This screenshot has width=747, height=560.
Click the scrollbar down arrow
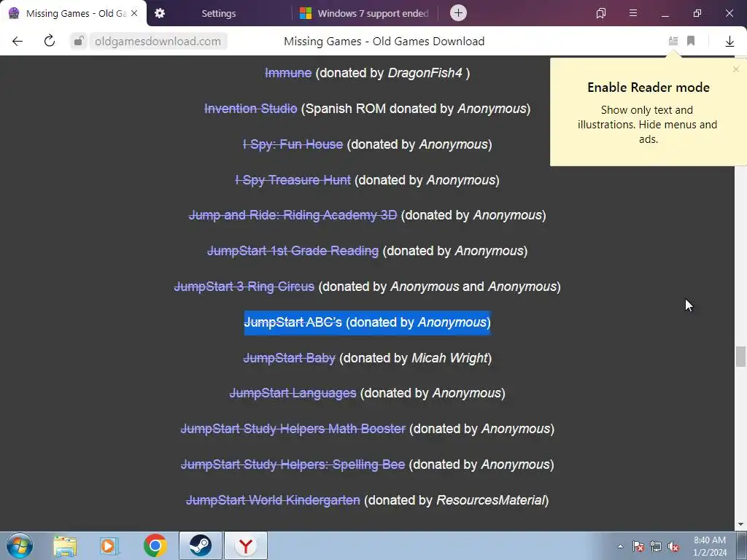pyautogui.click(x=740, y=524)
